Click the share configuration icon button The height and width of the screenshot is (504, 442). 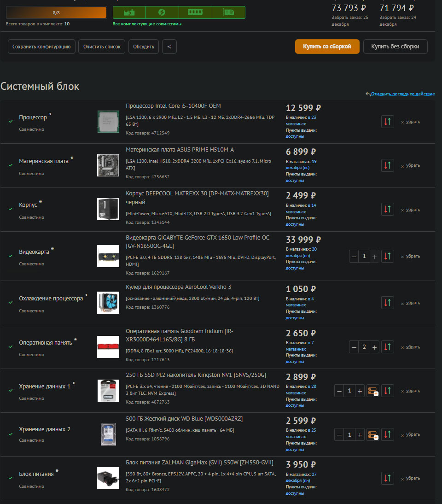coord(169,47)
